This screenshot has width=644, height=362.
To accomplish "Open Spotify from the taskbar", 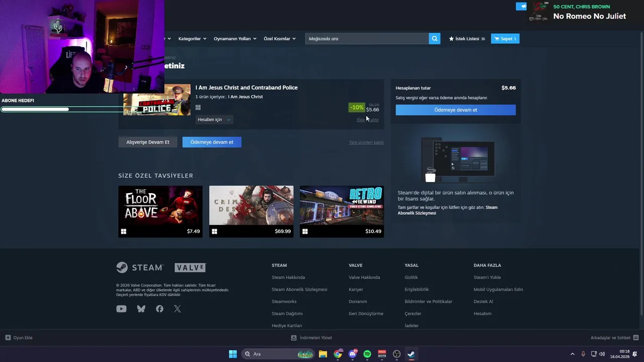I will pos(367,354).
